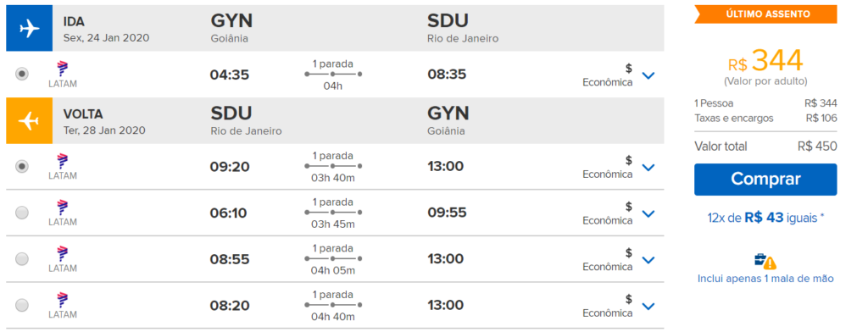Click the dollar sign fare icon on the 08:55 flight
Image resolution: width=868 pixels, height=332 pixels.
click(628, 253)
